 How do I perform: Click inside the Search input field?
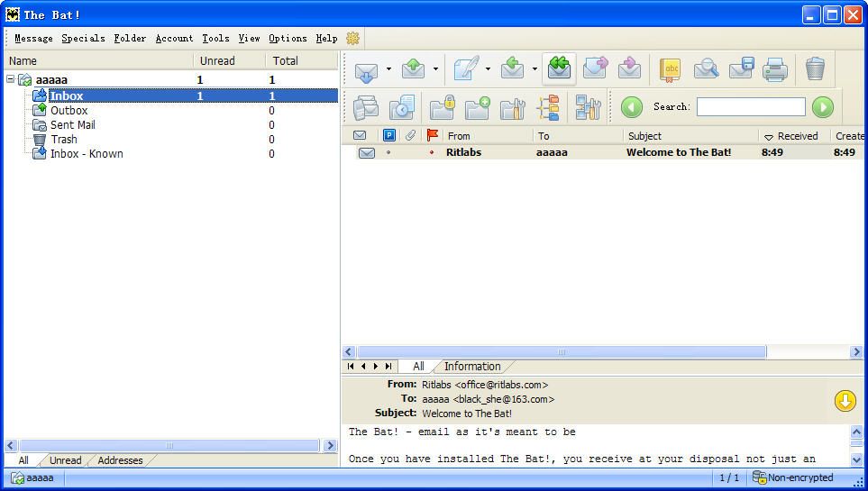(750, 107)
